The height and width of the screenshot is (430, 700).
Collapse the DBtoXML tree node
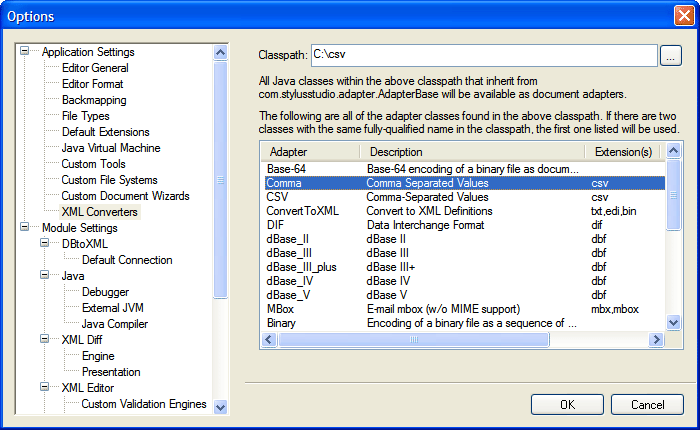pyautogui.click(x=45, y=242)
